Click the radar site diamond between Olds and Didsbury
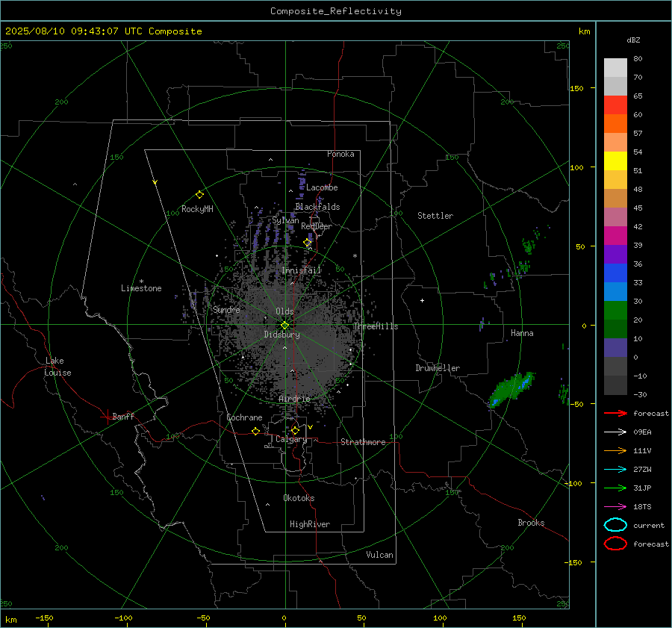This screenshot has height=628, width=672. coord(285,325)
